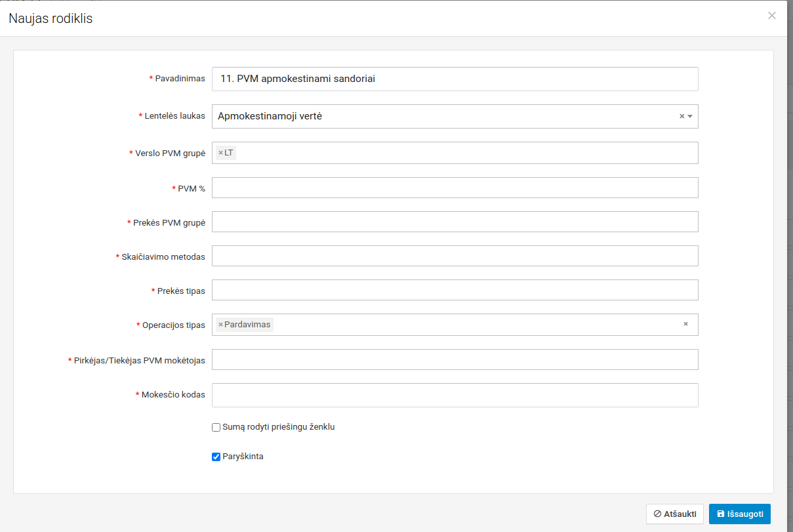
Task: Open the Prekės tipas field
Action: pyautogui.click(x=455, y=290)
